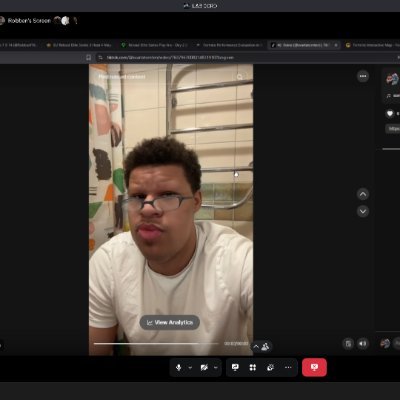Toggle the auto-scroll icon near volume
Image resolution: width=400 pixels, height=400 pixels.
pos(348,344)
